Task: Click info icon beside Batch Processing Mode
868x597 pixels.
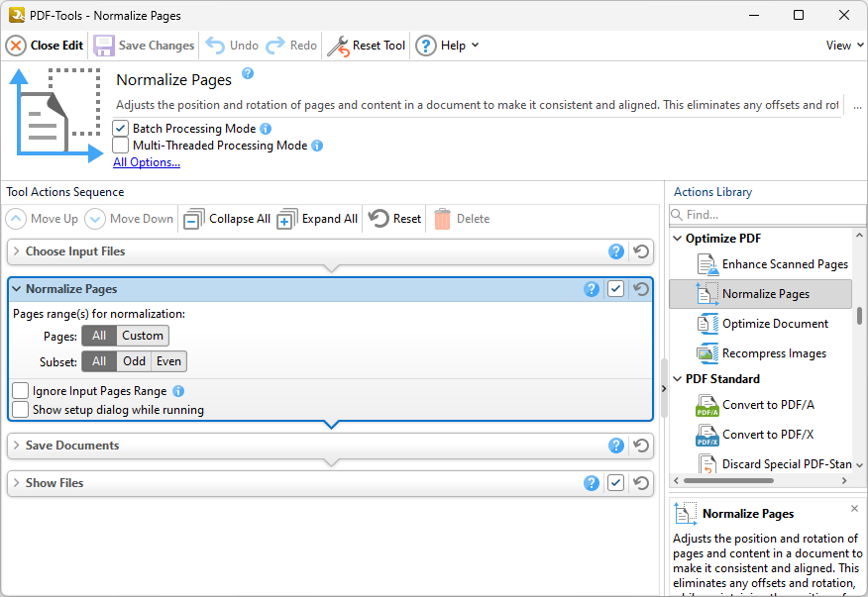Action: pos(266,129)
